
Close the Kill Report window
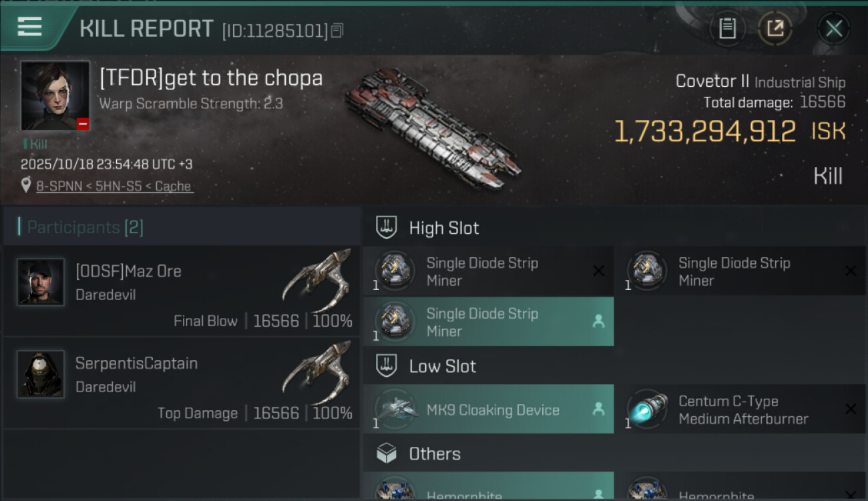point(833,29)
